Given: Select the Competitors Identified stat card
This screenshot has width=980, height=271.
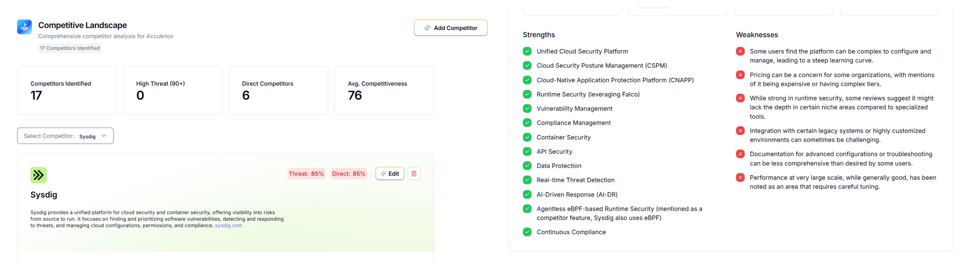Looking at the screenshot, I should 66,91.
